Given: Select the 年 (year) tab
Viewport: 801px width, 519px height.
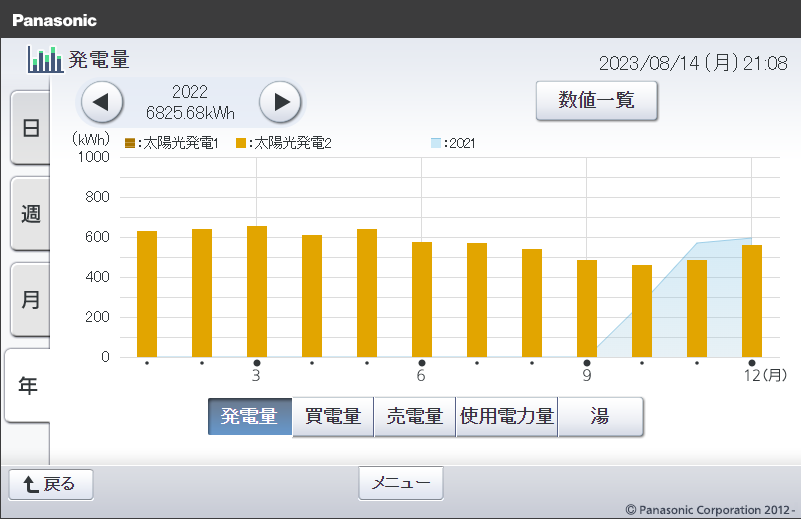Looking at the screenshot, I should (x=28, y=385).
